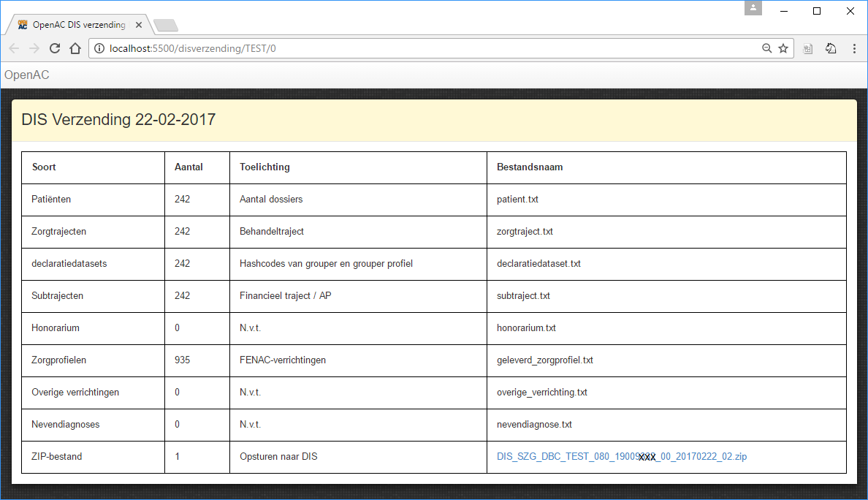Click the forward navigation arrow
Screen dimensions: 868x500
[x=34, y=48]
